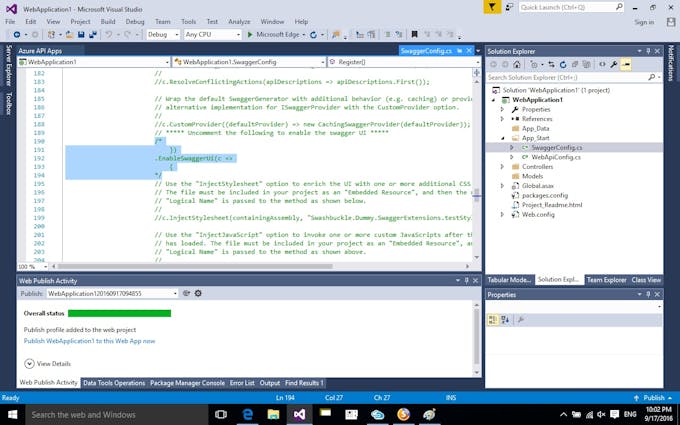Pin the Web Publish Activity panel
The image size is (680, 425).
pyautogui.click(x=467, y=281)
